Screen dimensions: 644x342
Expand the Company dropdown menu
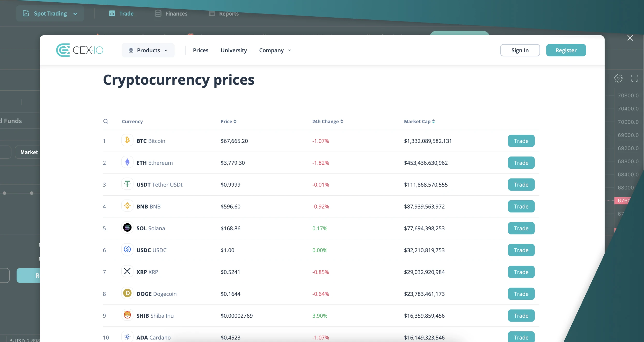coord(275,50)
